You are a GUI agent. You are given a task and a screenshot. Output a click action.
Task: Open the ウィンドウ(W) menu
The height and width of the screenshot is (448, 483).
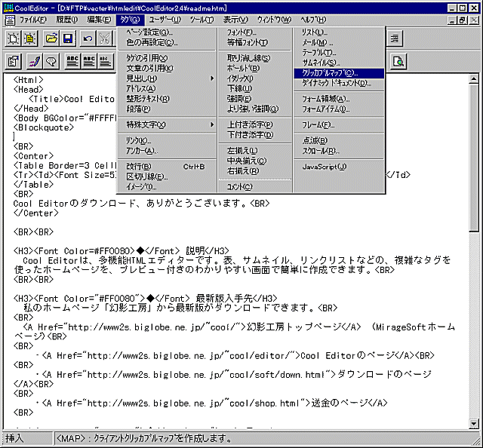(x=274, y=20)
